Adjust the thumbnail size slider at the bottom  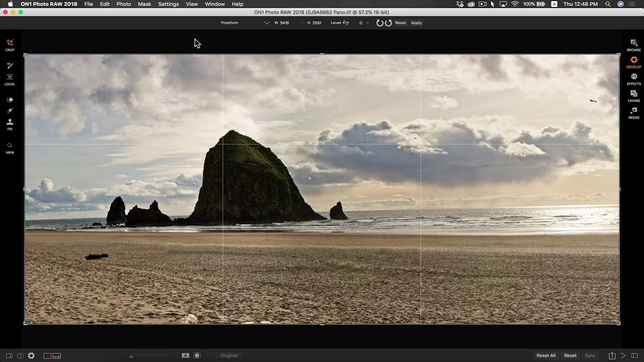(x=131, y=356)
